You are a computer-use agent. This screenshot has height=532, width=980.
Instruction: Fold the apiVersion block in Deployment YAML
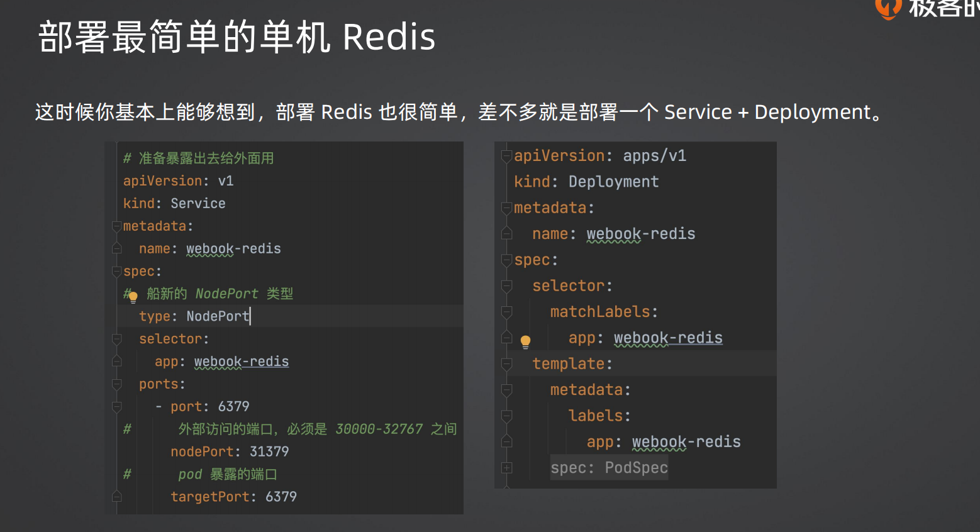[x=506, y=156]
